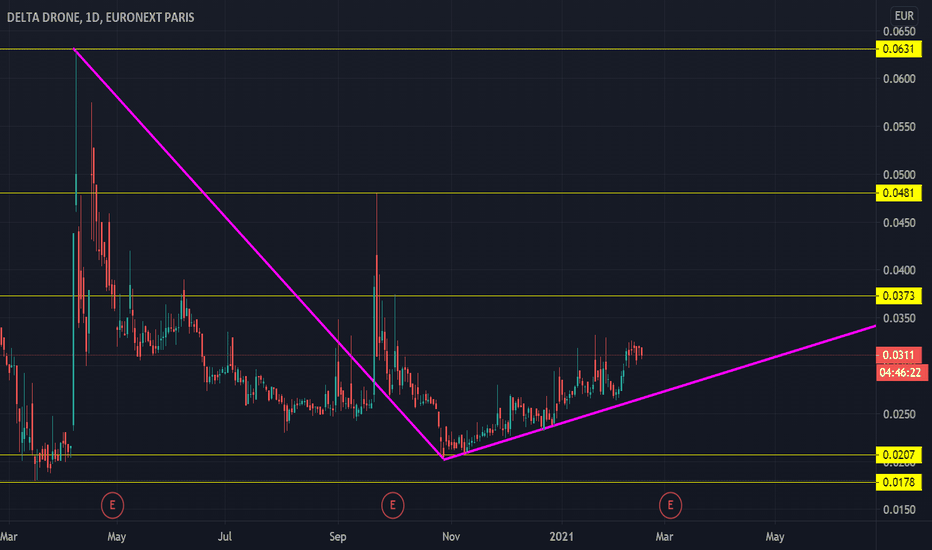Click the 0.0350 price axis tick
Viewport: 932px width, 550px height.
[899, 318]
